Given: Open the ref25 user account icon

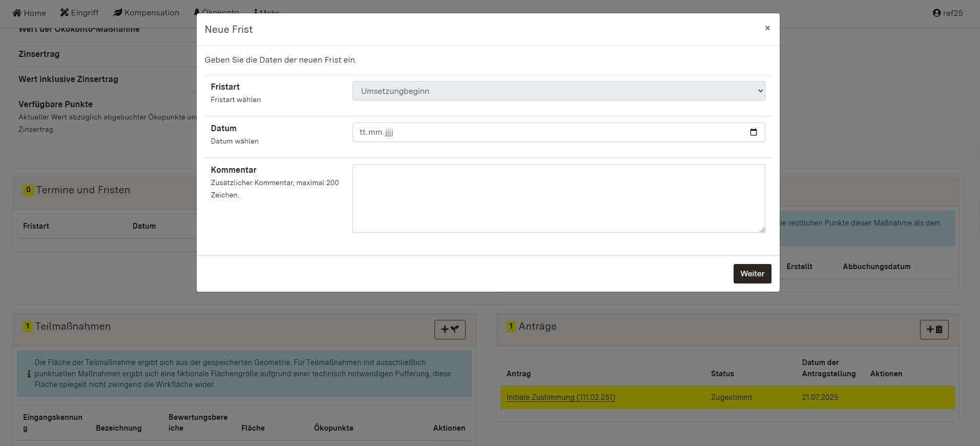Looking at the screenshot, I should tap(936, 13).
